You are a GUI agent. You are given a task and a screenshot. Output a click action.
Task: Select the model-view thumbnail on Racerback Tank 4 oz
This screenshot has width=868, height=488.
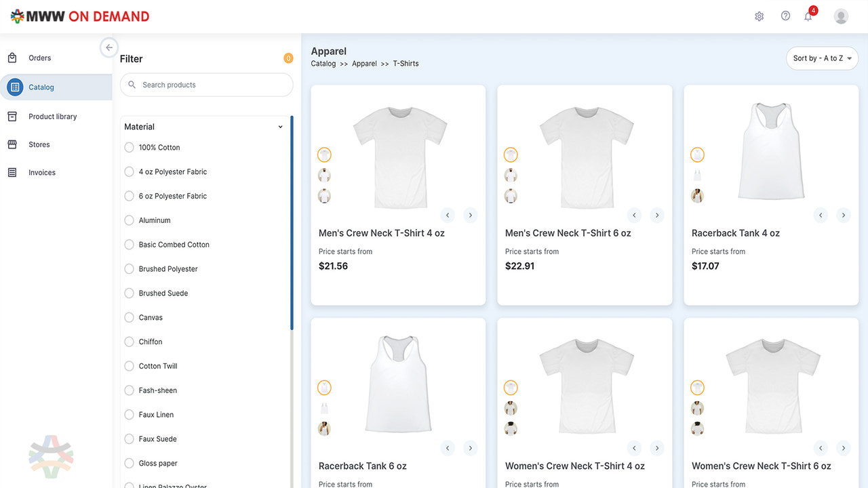pyautogui.click(x=697, y=195)
